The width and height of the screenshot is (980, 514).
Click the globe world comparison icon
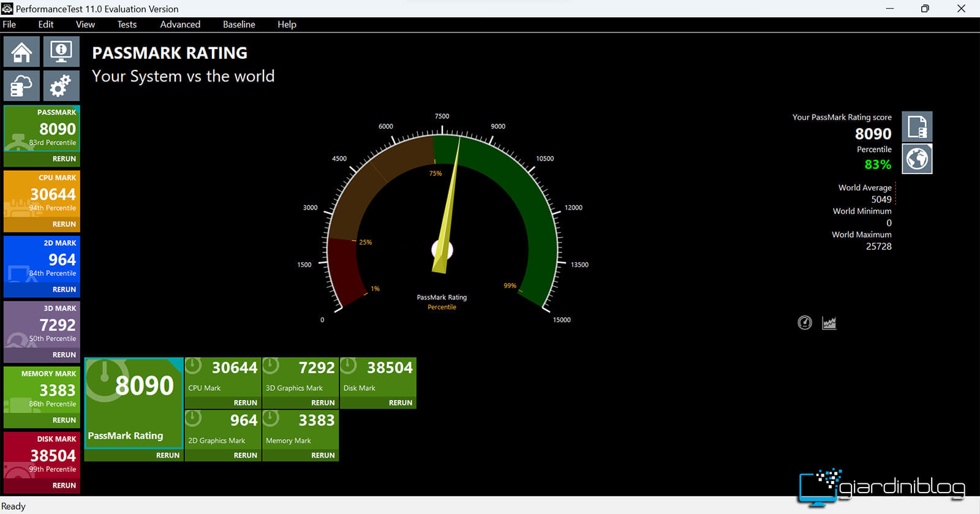(x=917, y=159)
